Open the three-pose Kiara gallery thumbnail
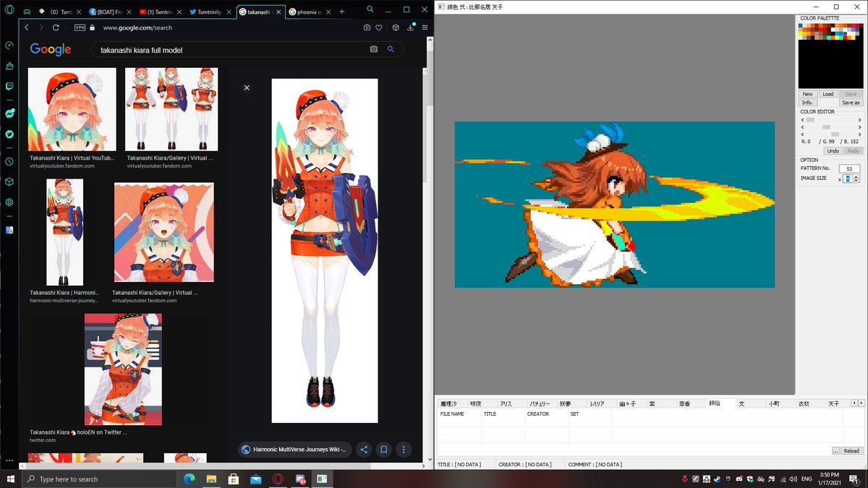868x488 pixels. tap(171, 109)
